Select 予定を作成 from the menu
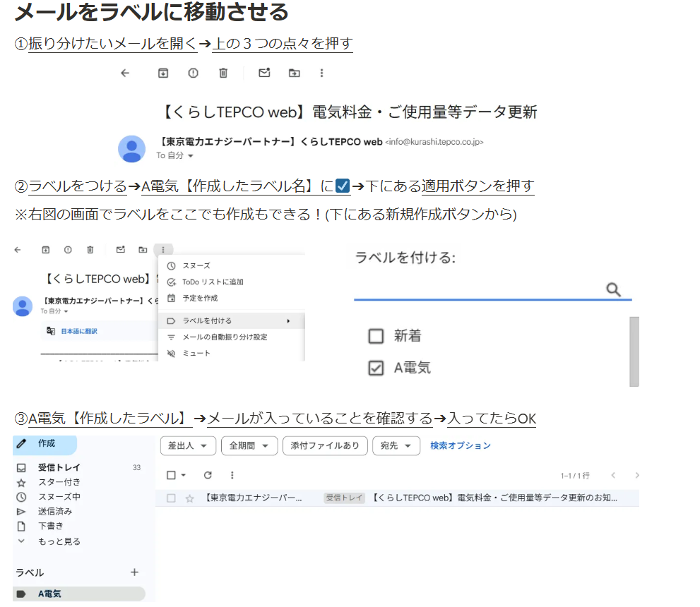This screenshot has width=700, height=607. click(232, 298)
